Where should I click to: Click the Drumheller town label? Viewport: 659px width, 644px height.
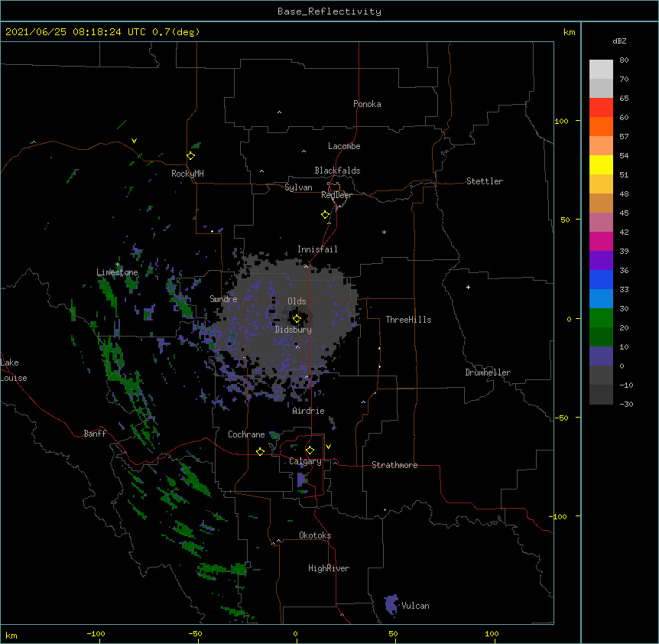(488, 372)
